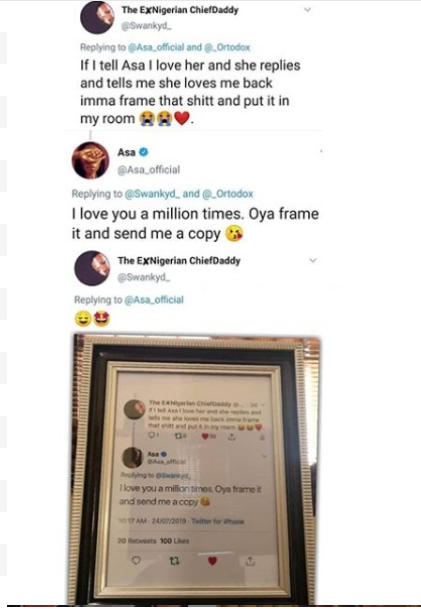Click share icon in framed tweet photo
This screenshot has width=421, height=609.
251,561
